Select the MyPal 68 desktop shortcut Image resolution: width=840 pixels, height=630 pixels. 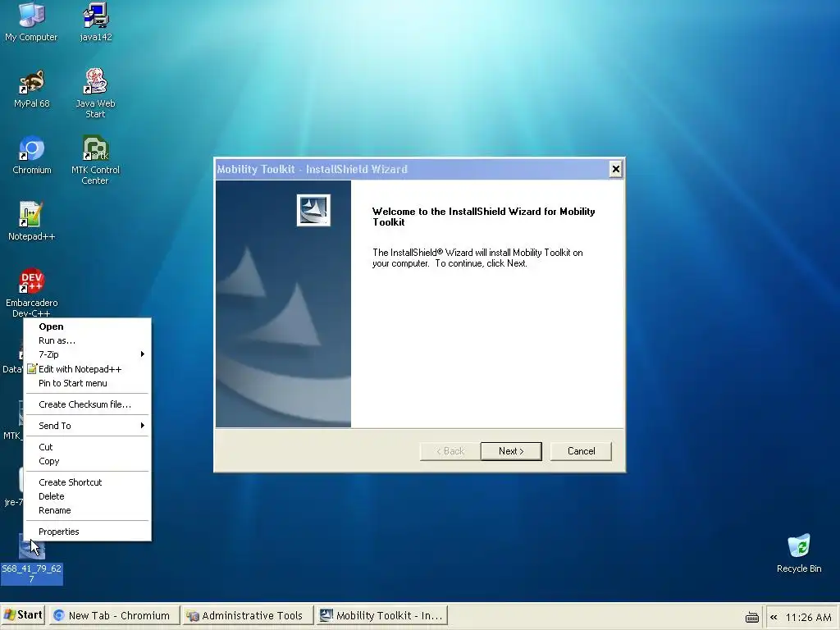[32, 89]
